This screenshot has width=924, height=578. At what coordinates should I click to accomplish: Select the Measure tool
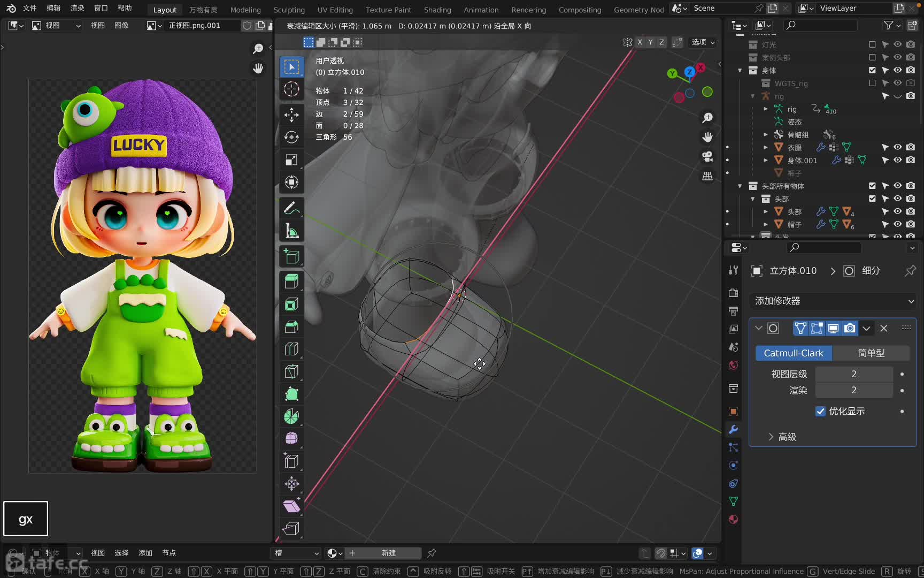291,231
